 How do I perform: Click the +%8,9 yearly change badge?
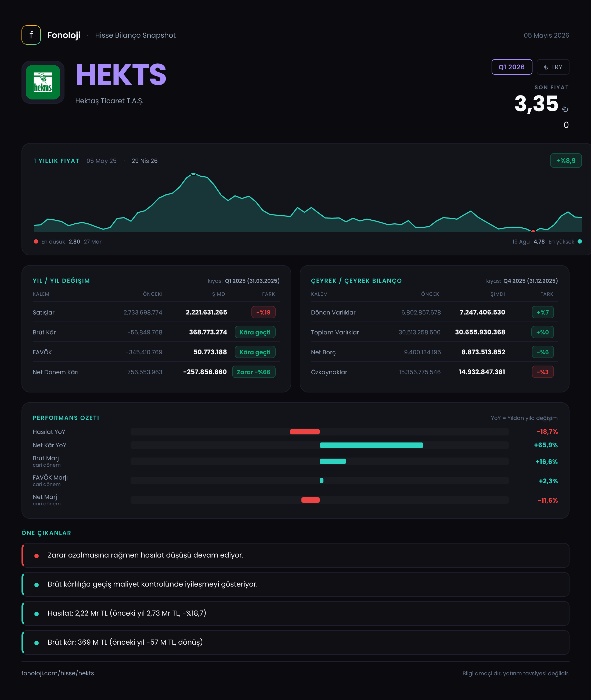[x=565, y=160]
